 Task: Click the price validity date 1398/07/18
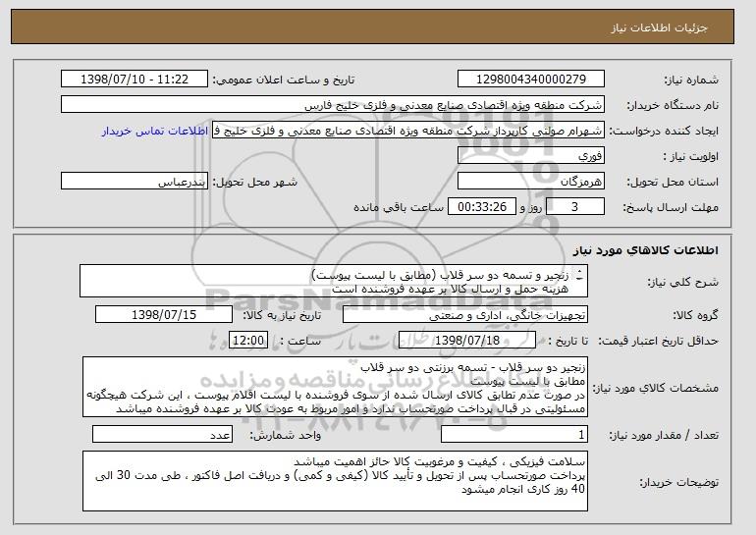pos(467,341)
